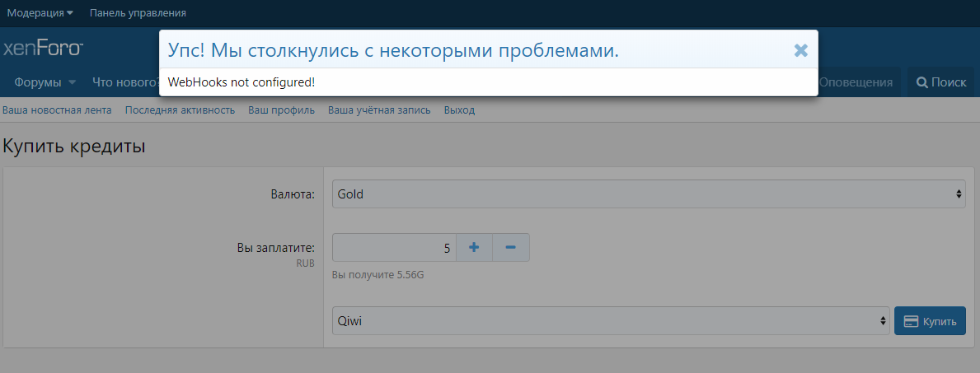Expand the Модерация menu
This screenshot has height=373, width=980.
[40, 13]
